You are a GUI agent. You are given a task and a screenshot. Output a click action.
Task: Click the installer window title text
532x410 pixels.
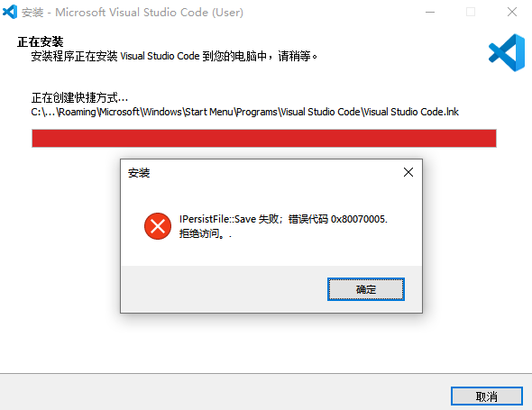click(x=133, y=13)
